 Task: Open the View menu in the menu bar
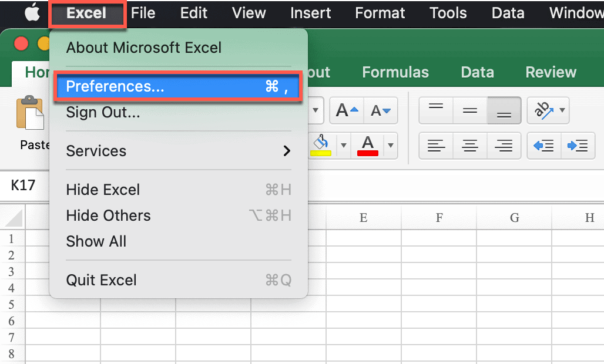click(x=248, y=13)
